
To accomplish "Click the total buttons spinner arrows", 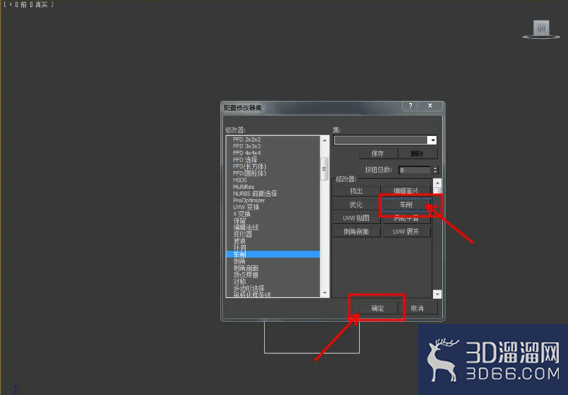I will (435, 170).
